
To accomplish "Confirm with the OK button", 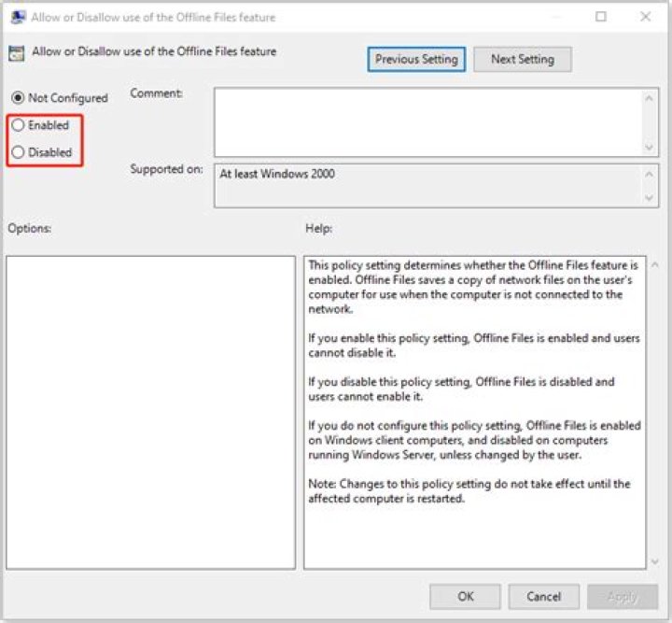I will tap(465, 597).
